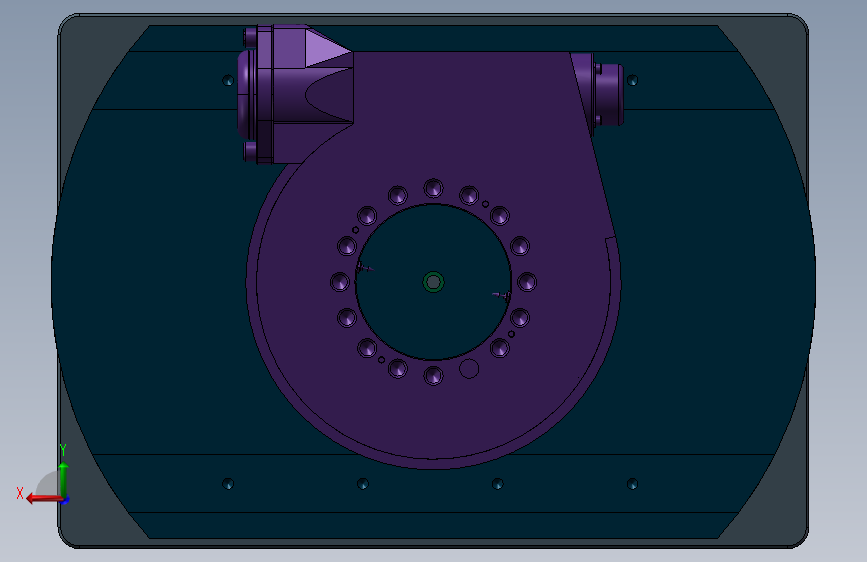
Task: Select the leftmost bolt in the bolt circle
Action: click(340, 282)
